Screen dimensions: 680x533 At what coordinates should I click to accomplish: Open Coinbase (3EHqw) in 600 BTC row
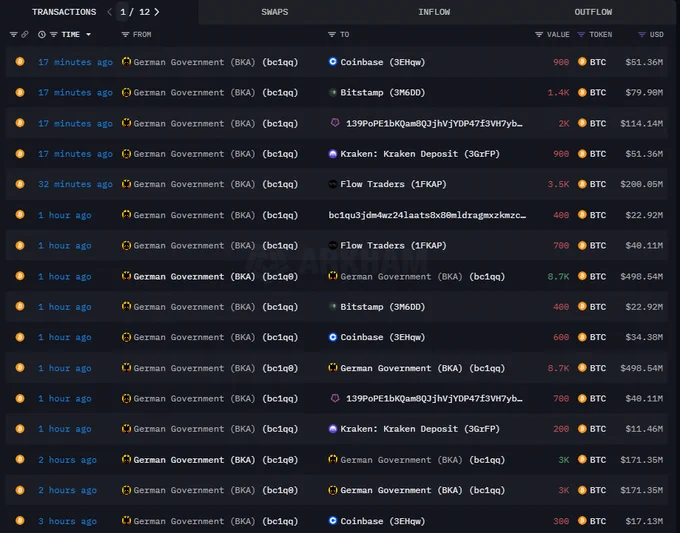[x=382, y=337]
